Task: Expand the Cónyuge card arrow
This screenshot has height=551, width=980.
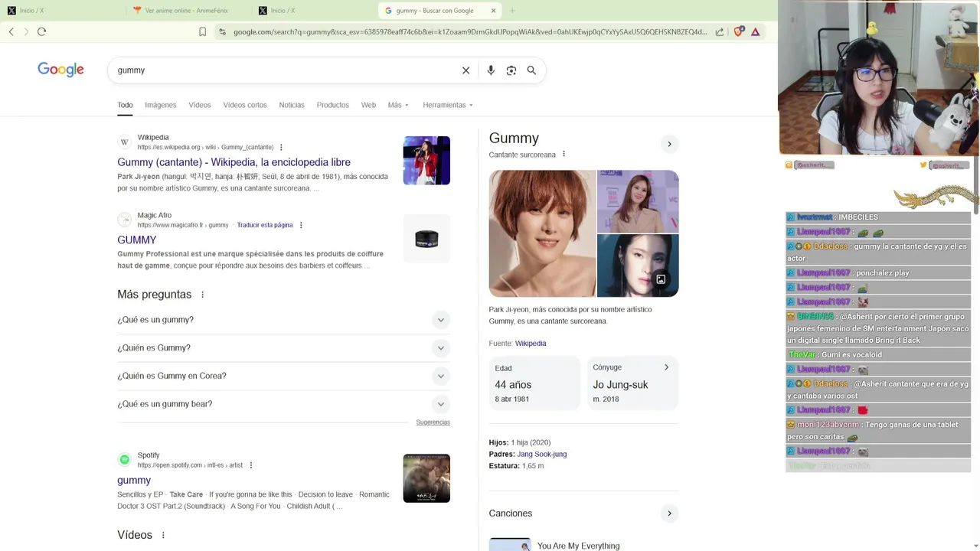Action: pos(666,367)
